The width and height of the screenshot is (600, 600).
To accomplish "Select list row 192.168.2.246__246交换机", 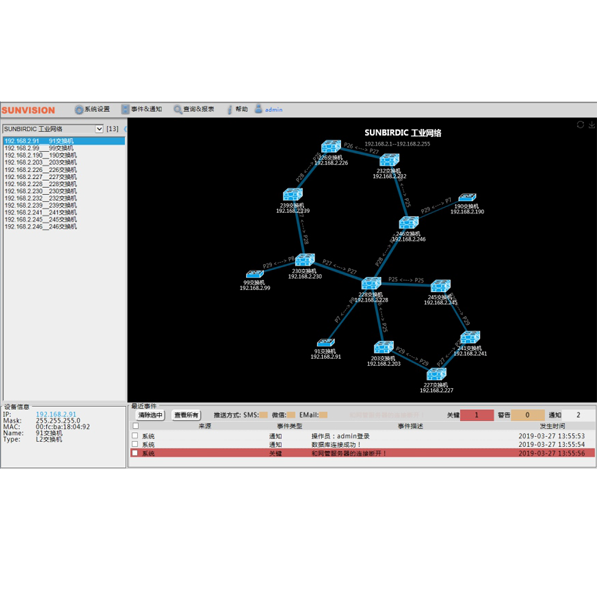I will (x=64, y=227).
